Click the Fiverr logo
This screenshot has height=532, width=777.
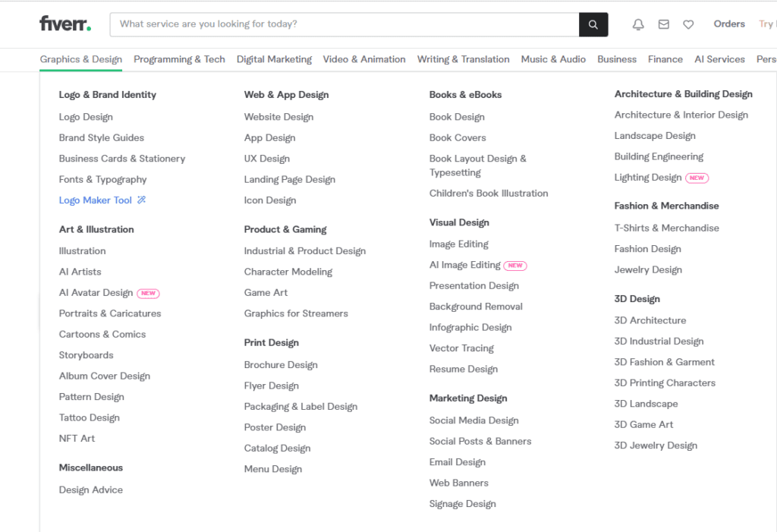tap(64, 23)
